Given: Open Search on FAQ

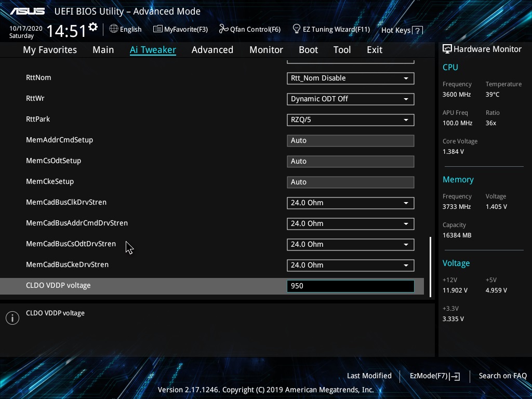Looking at the screenshot, I should (x=502, y=376).
